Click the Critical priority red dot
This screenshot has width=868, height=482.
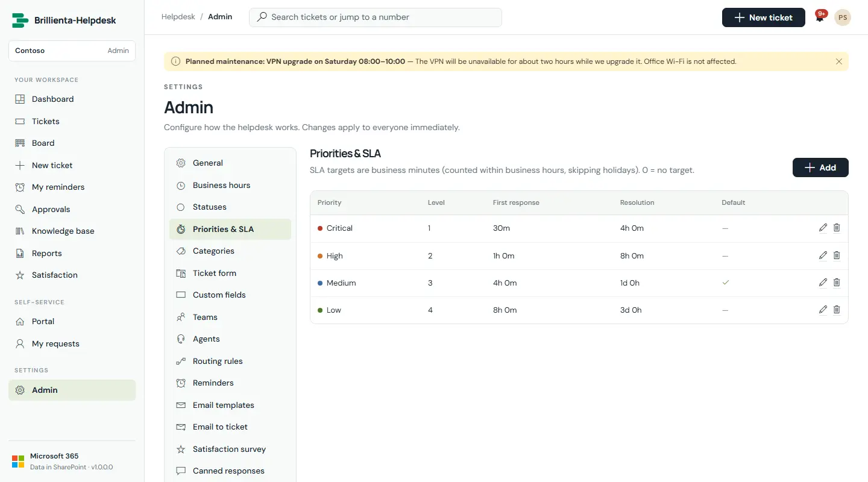tap(320, 228)
